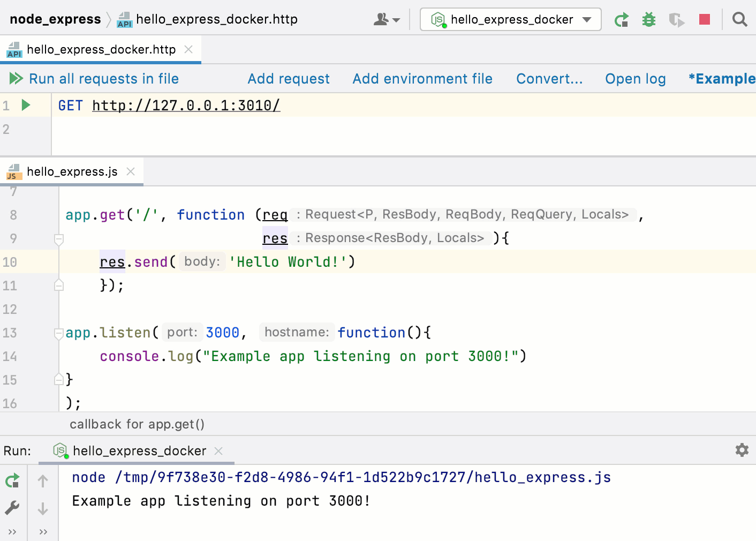
Task: Rerun from the Run panel green arrow
Action: point(12,480)
